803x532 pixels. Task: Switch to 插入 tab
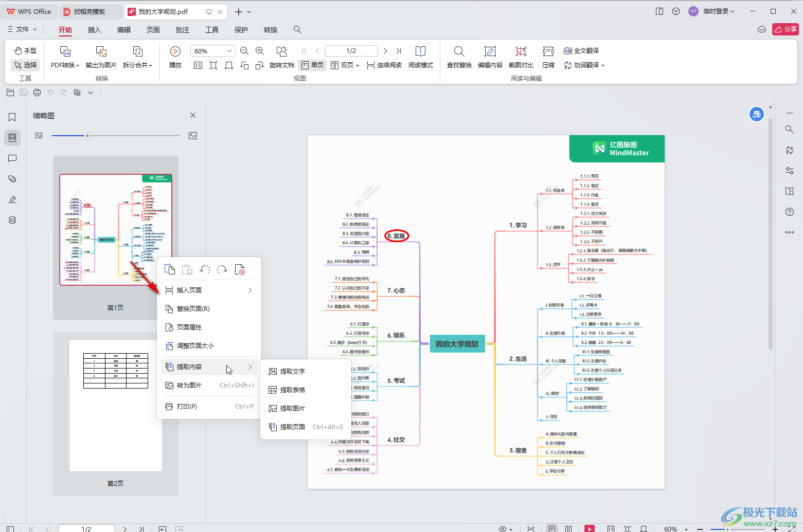(x=95, y=30)
